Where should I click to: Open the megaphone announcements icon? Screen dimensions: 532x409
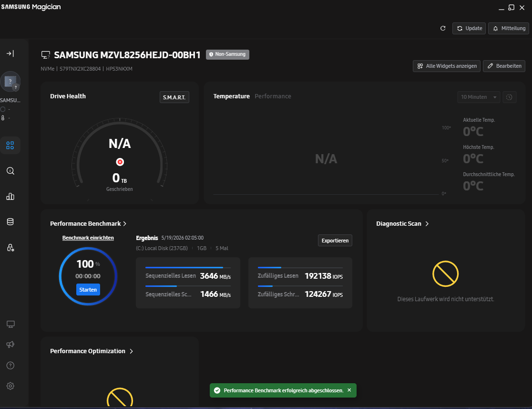point(10,345)
